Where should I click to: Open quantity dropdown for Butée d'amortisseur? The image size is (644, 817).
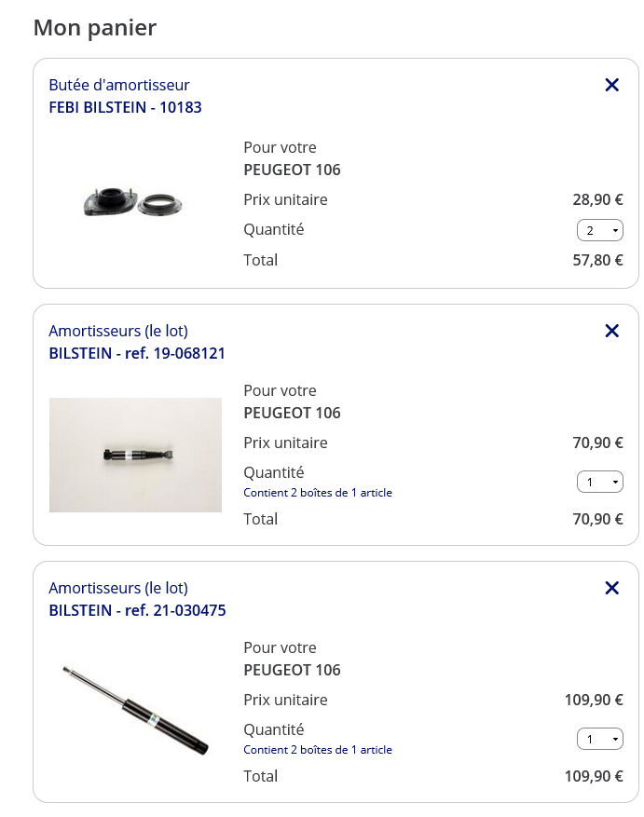(x=600, y=230)
